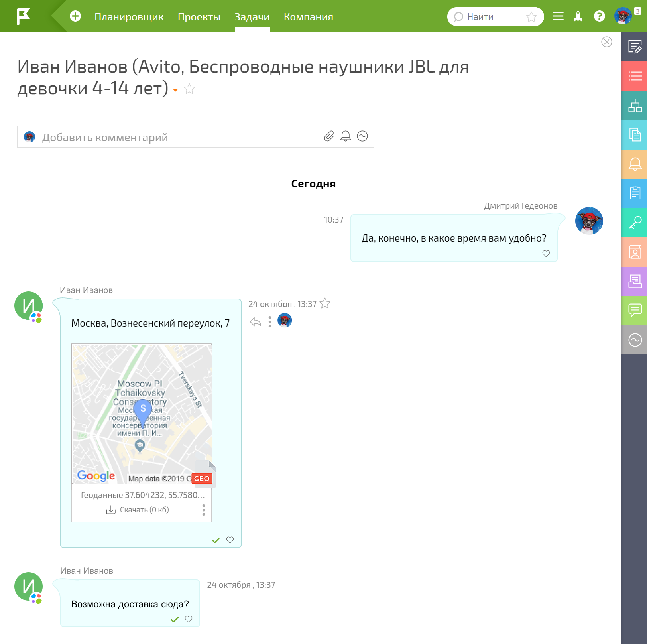Click the green plus add button
The height and width of the screenshot is (644, 647).
point(75,16)
